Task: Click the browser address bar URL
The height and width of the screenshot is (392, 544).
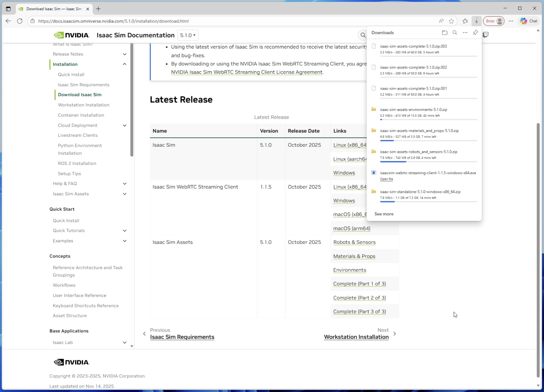Action: click(113, 21)
